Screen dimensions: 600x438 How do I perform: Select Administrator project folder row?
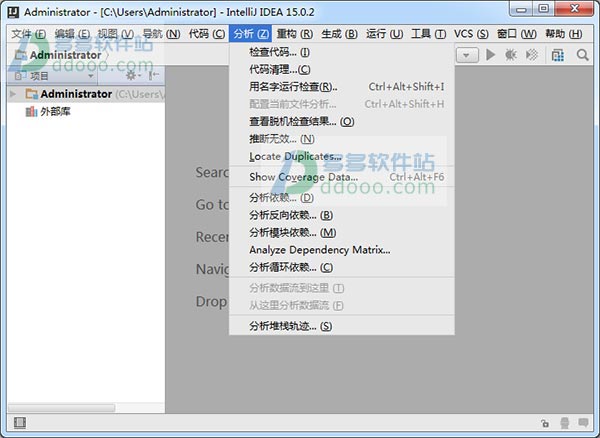86,94
